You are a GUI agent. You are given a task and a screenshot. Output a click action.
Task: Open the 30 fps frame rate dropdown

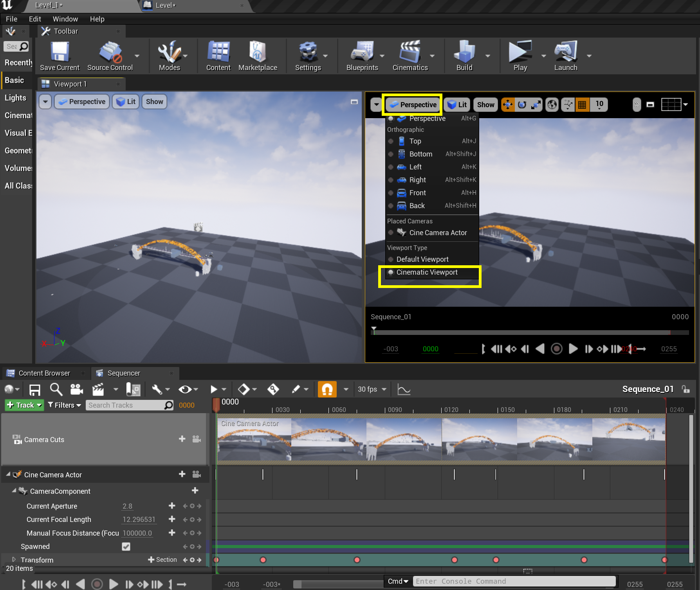[372, 389]
